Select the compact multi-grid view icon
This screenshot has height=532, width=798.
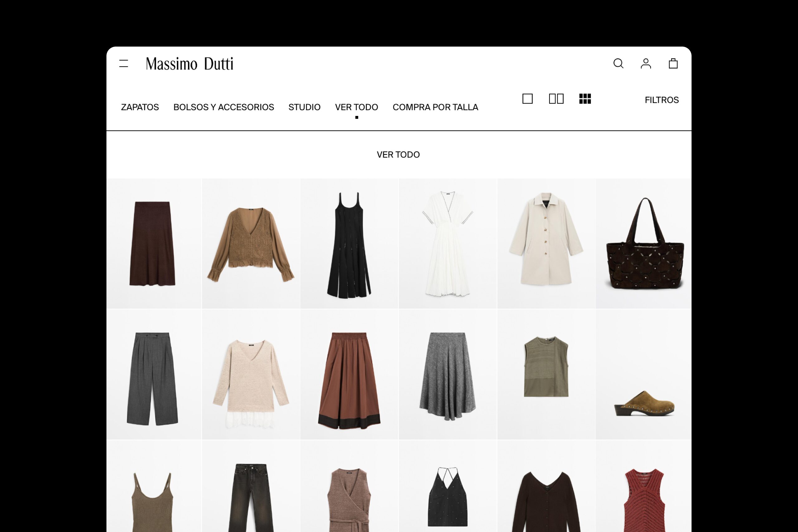coord(585,99)
